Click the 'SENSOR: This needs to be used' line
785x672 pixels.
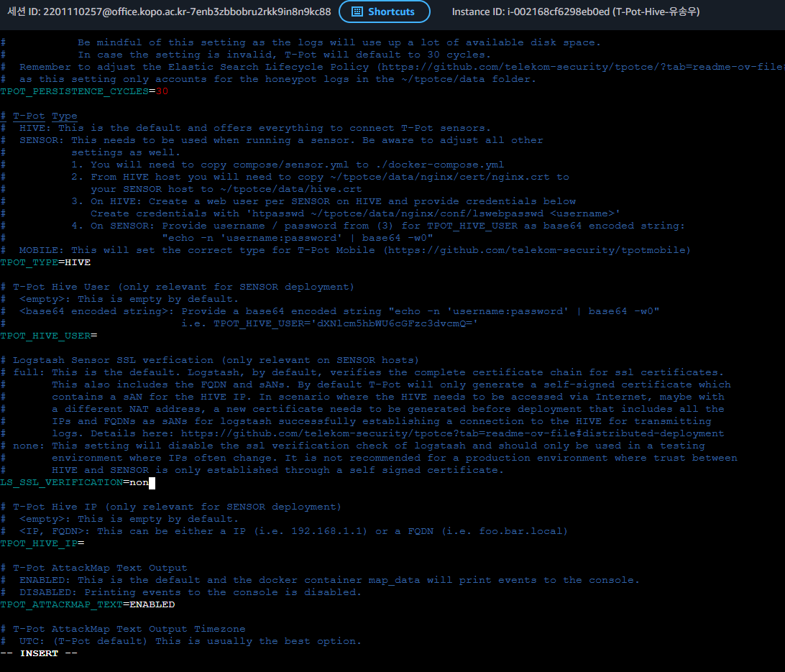272,141
